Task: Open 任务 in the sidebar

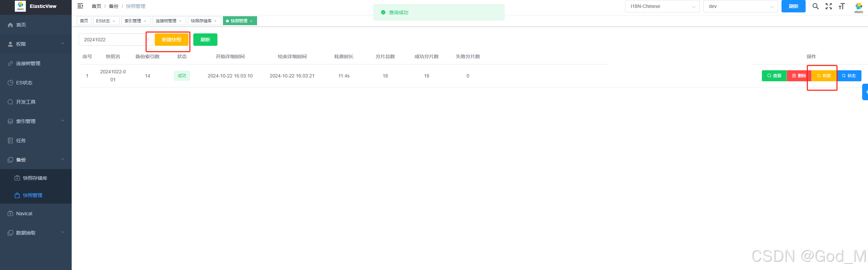Action: click(36, 141)
